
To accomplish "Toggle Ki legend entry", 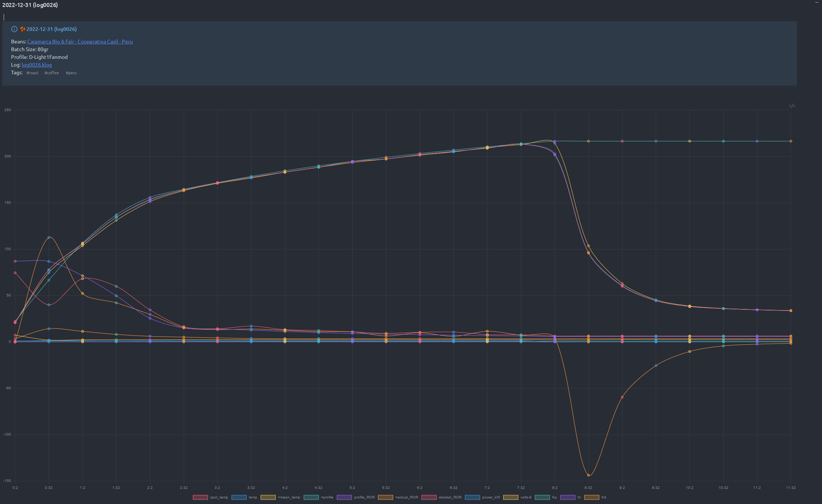I will tap(568, 497).
